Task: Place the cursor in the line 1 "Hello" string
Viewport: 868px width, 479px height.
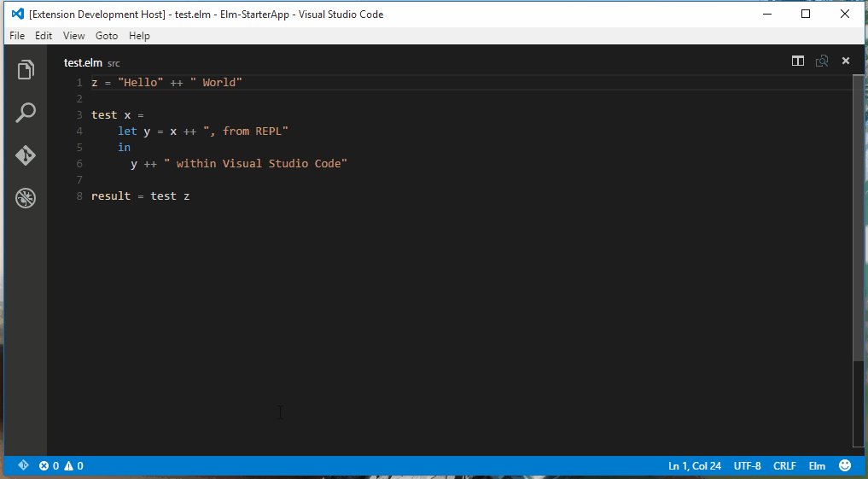Action: pos(140,83)
